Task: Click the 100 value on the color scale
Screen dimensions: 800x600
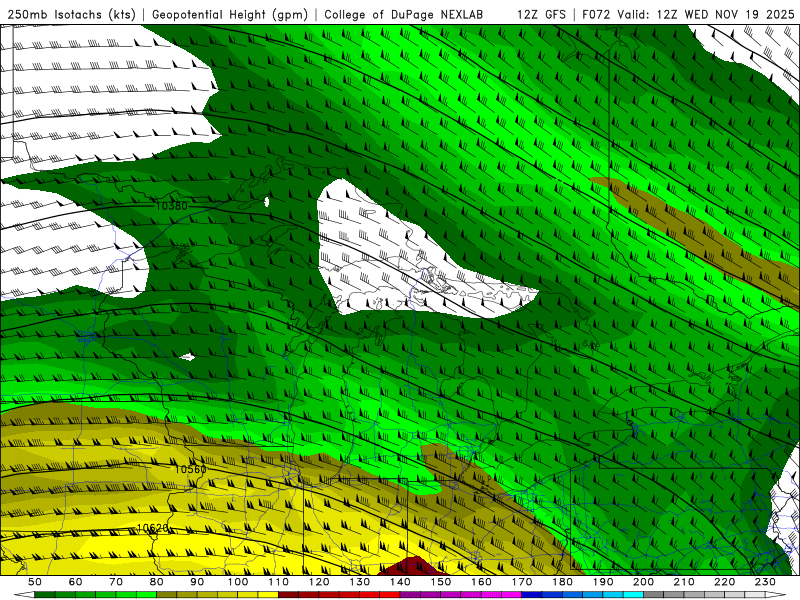Action: (238, 582)
